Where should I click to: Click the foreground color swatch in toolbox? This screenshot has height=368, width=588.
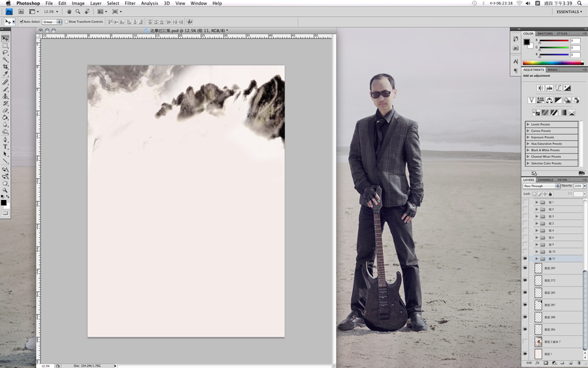tap(3, 203)
